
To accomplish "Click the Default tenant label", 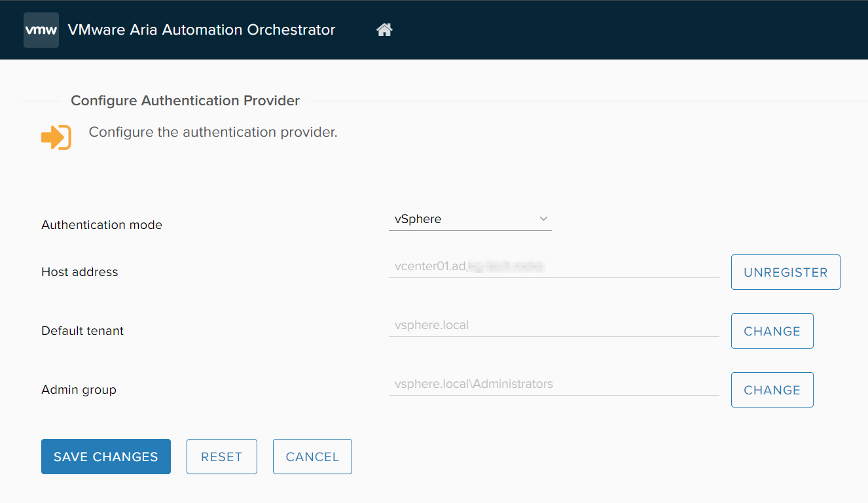I will tap(82, 331).
